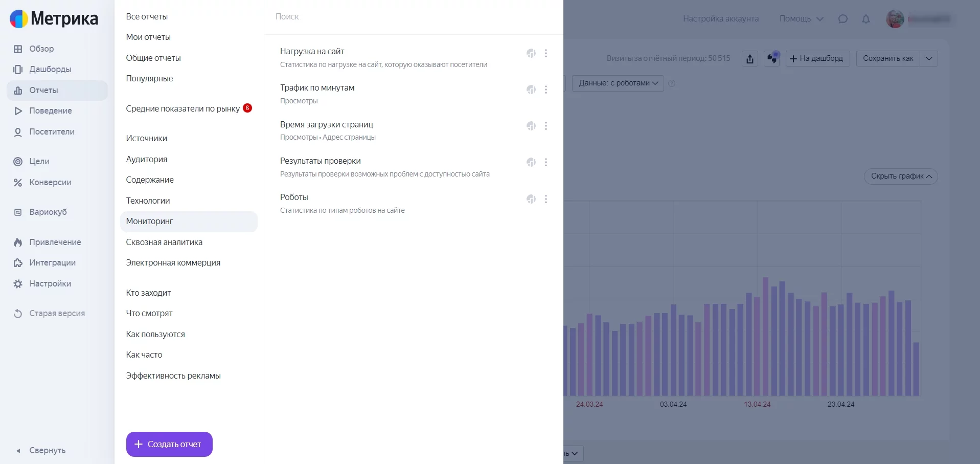Open Данные: с роботами dropdown
This screenshot has height=464, width=980.
pos(618,83)
